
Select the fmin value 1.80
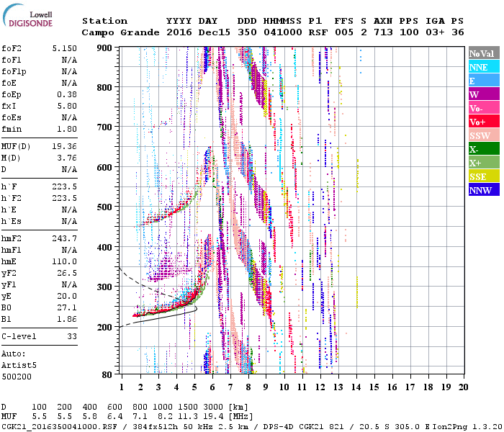pyautogui.click(x=67, y=129)
